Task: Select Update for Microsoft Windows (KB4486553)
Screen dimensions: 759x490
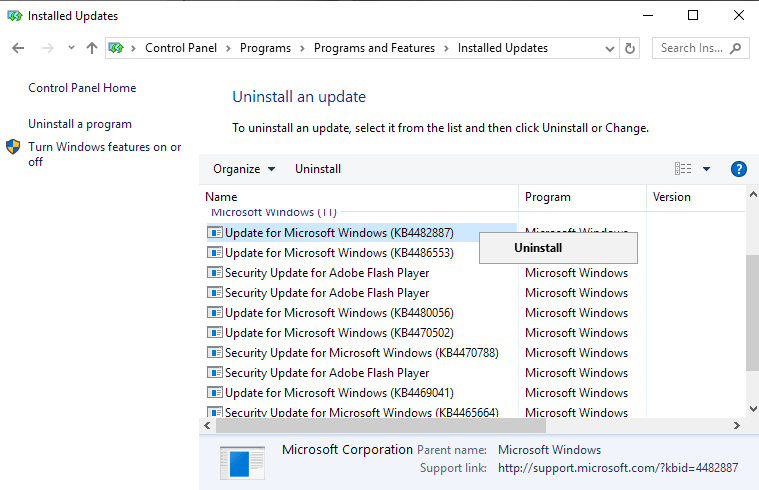Action: coord(339,253)
